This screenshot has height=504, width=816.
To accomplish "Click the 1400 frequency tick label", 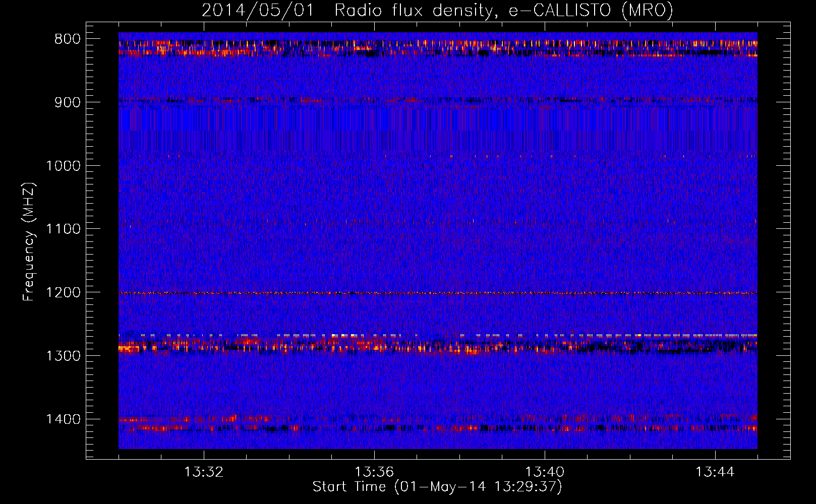I will [63, 419].
